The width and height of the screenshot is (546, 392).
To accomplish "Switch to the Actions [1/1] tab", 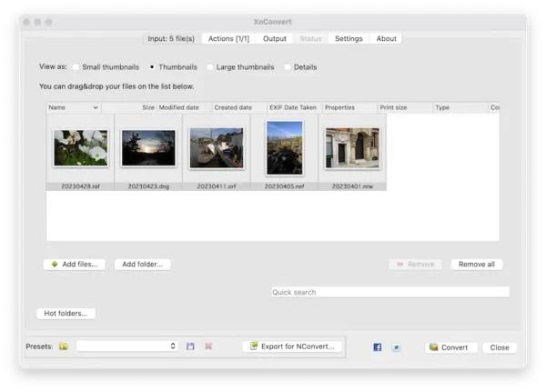I will click(x=228, y=38).
